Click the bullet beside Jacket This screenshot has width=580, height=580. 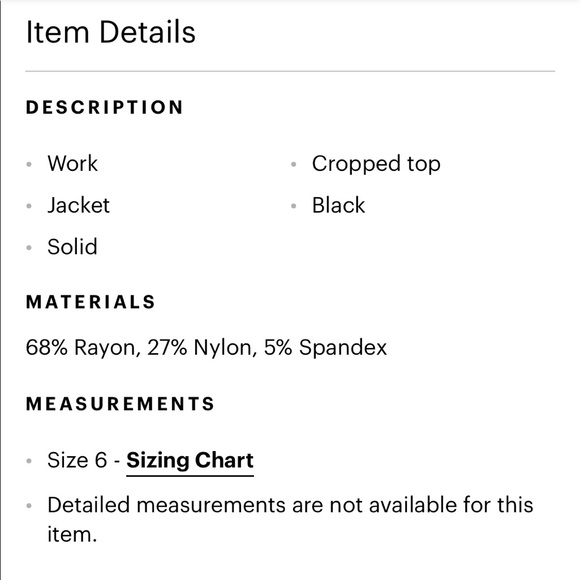29,206
